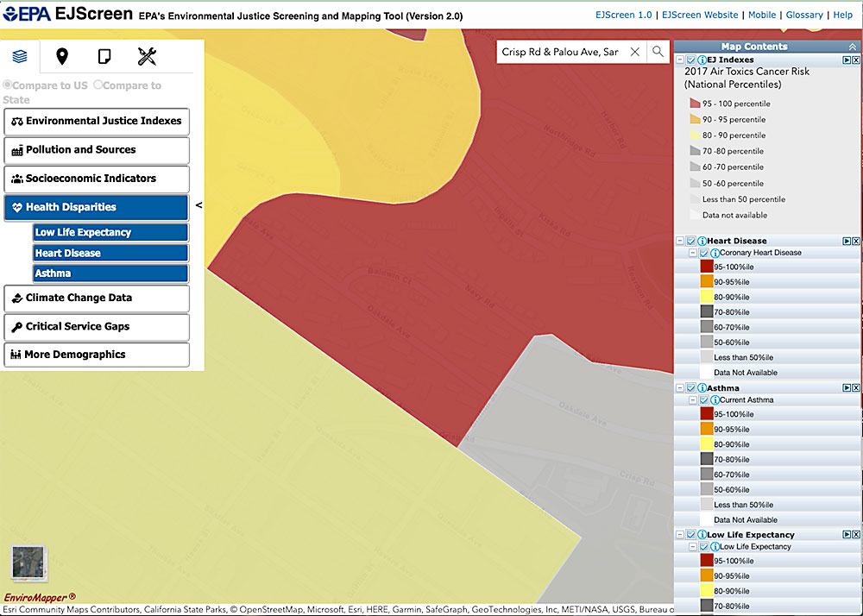Collapse the Heart Disease layer group
The width and height of the screenshot is (863, 616).
click(x=680, y=241)
